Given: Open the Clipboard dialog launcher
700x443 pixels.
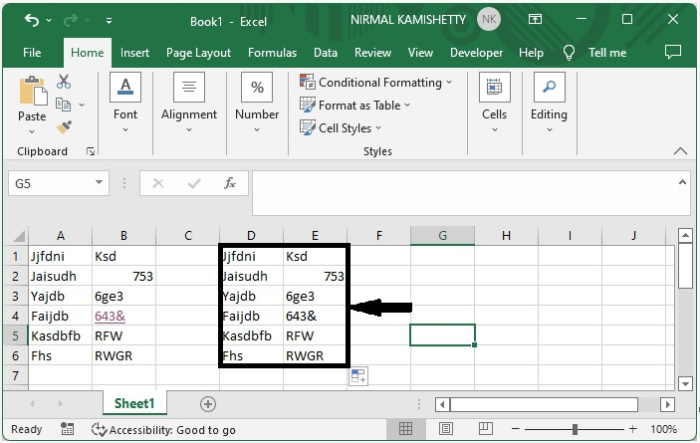Looking at the screenshot, I should [91, 152].
